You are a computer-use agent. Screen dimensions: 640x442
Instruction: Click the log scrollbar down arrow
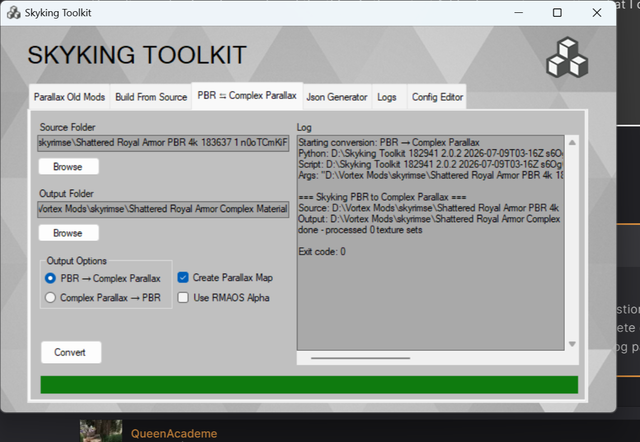point(572,344)
